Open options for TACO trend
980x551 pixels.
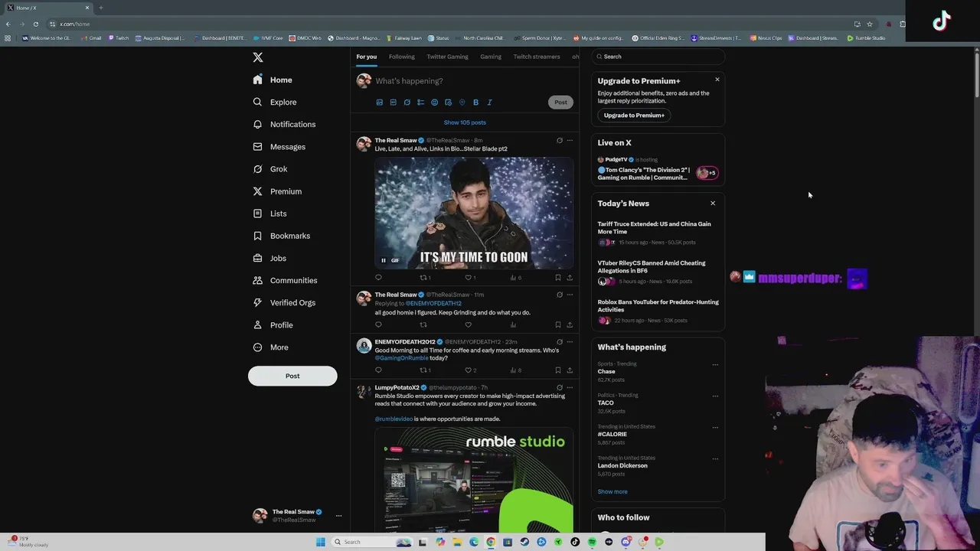(x=715, y=396)
